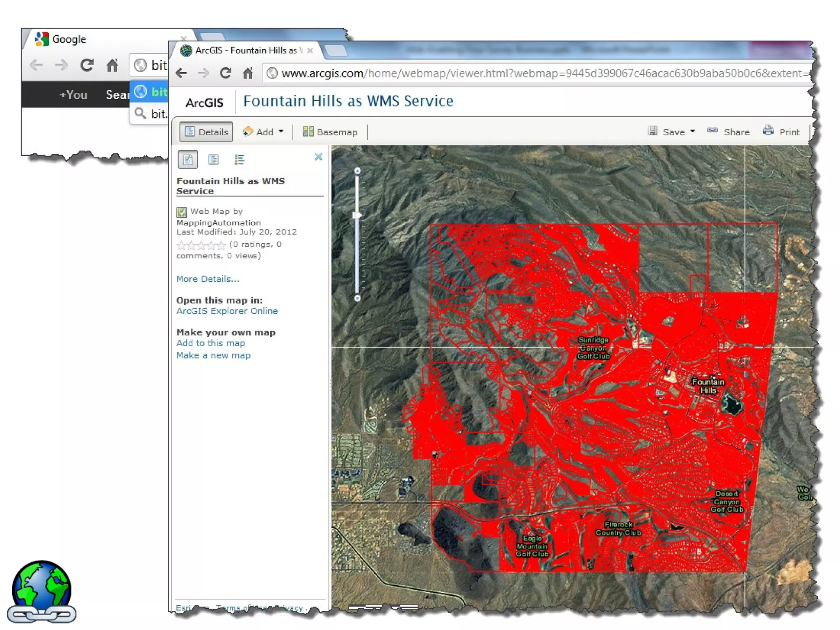Viewport: 840px width, 630px height.
Task: Close the details side panel
Action: (x=318, y=157)
